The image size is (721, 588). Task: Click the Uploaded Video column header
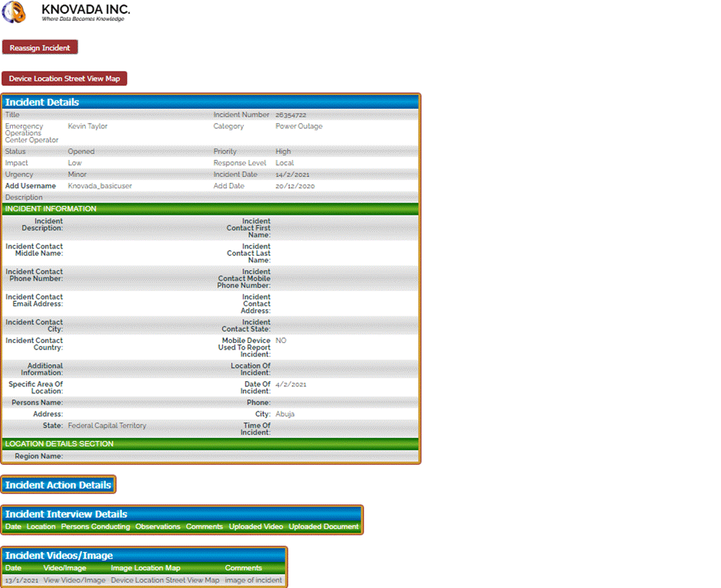coord(256,527)
